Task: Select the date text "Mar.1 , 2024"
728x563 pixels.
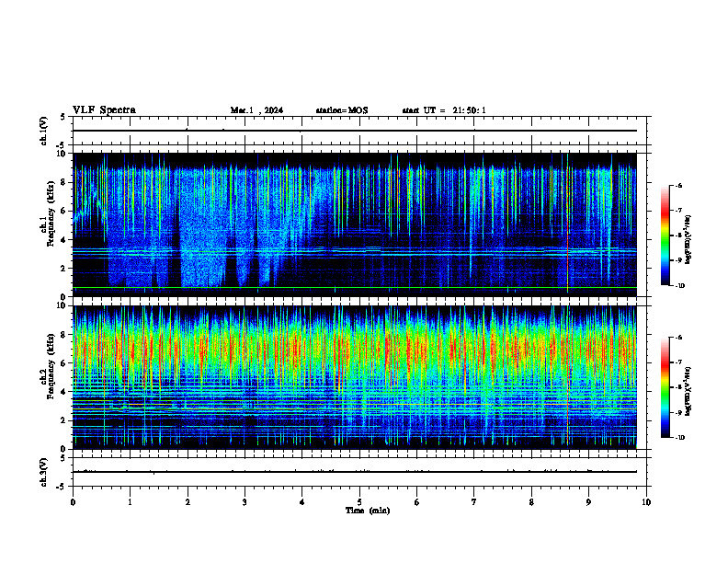Action: point(256,110)
